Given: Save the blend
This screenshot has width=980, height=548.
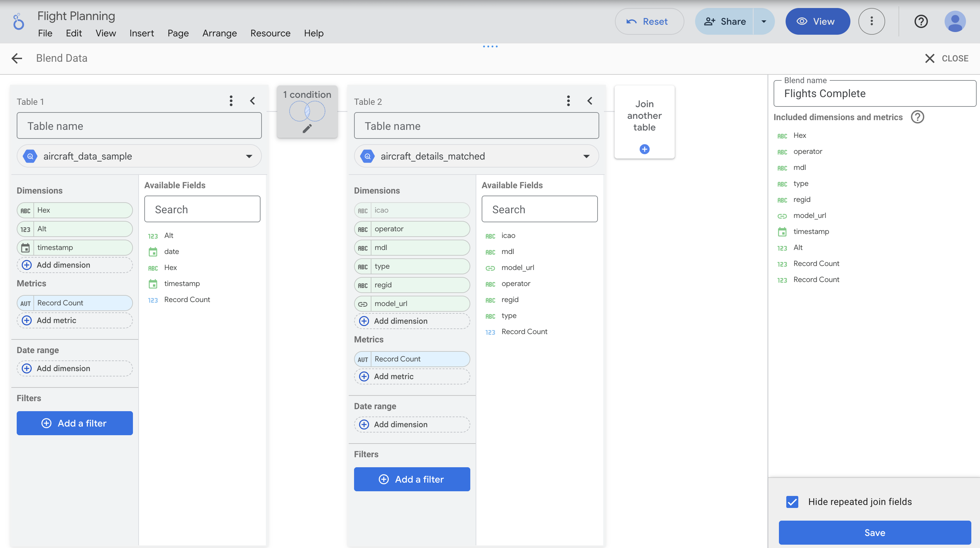Looking at the screenshot, I should pos(875,532).
